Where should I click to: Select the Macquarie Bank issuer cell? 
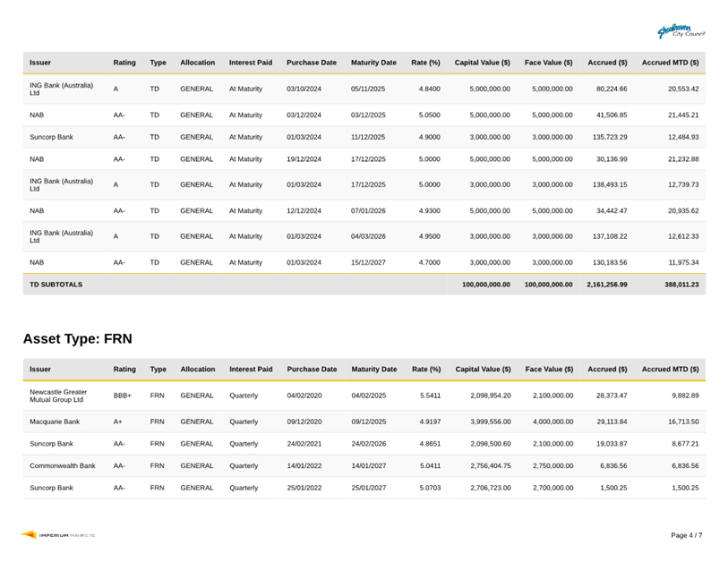[55, 421]
